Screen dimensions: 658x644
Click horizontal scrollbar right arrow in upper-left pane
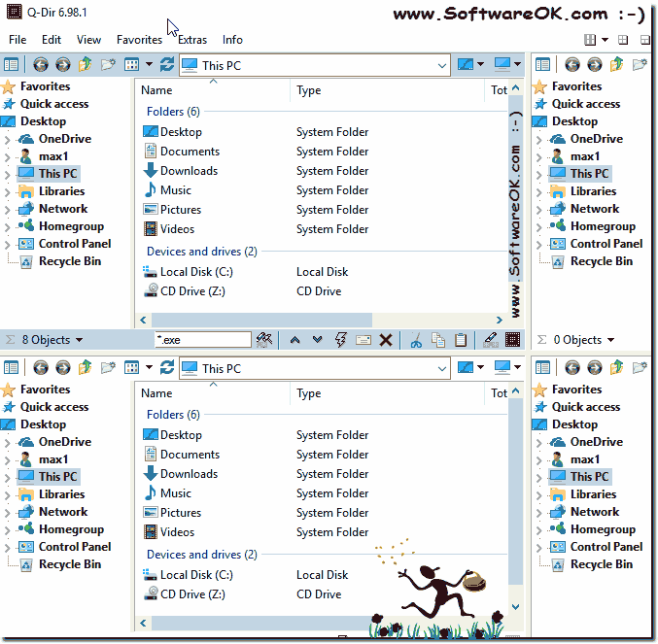pos(499,321)
